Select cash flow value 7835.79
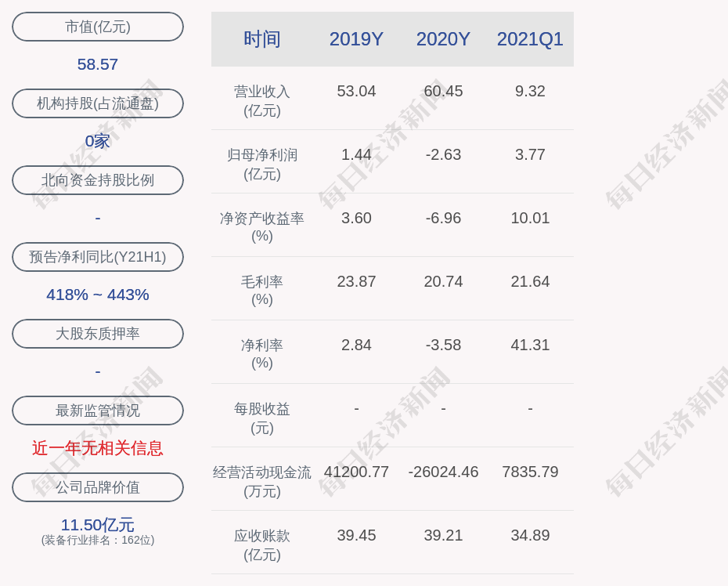Image resolution: width=728 pixels, height=586 pixels. tap(530, 472)
